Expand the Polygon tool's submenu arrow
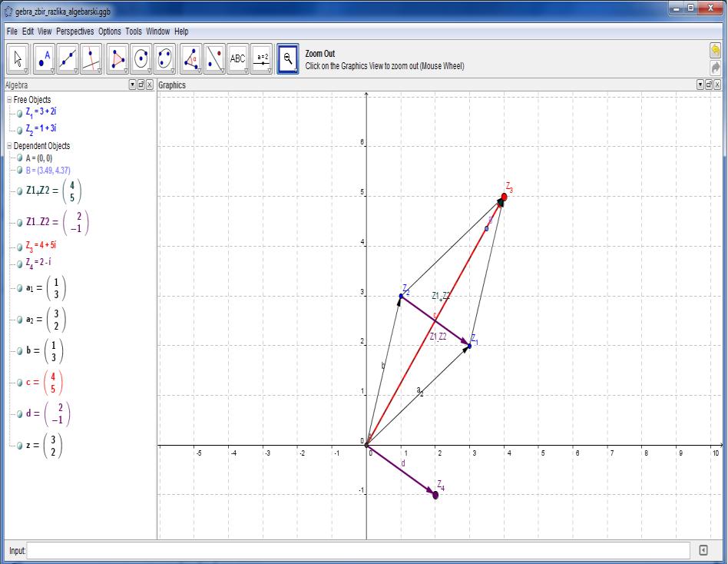This screenshot has width=728, height=564. (125, 71)
